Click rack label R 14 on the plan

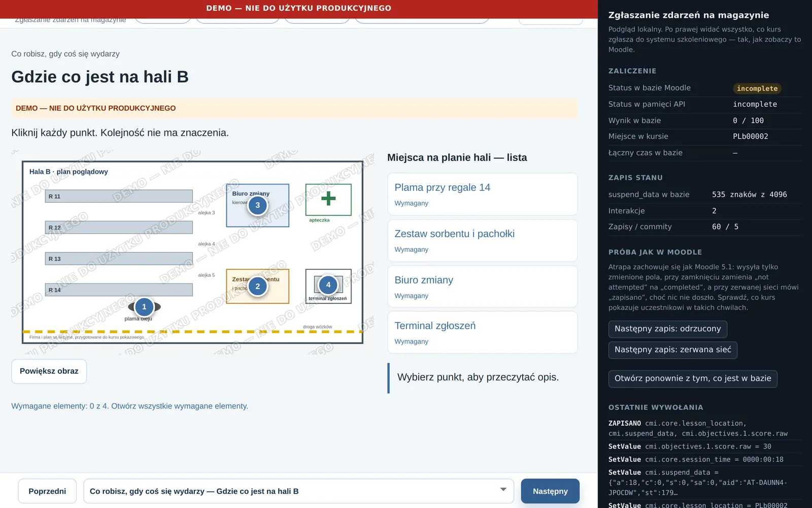point(54,290)
